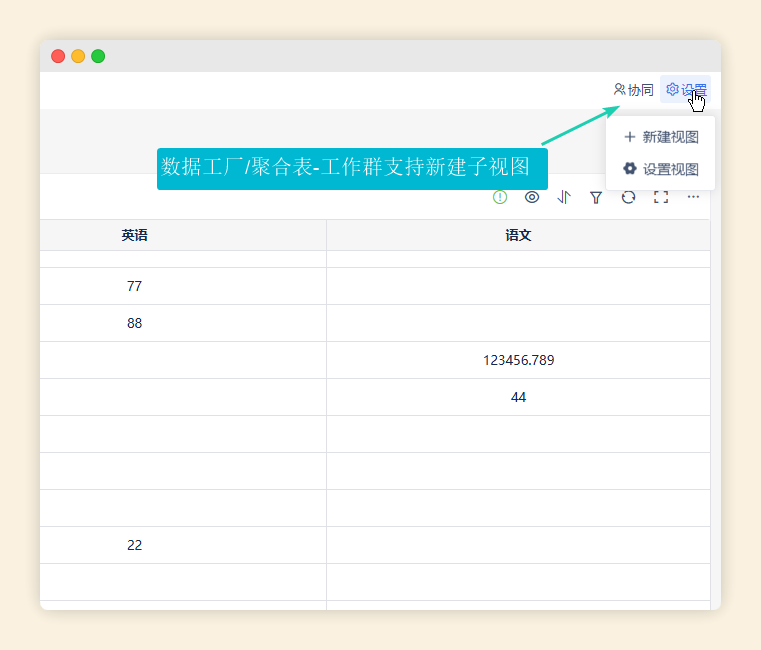The height and width of the screenshot is (650, 761).
Task: Select the cell showing 123456.789
Action: tap(518, 360)
